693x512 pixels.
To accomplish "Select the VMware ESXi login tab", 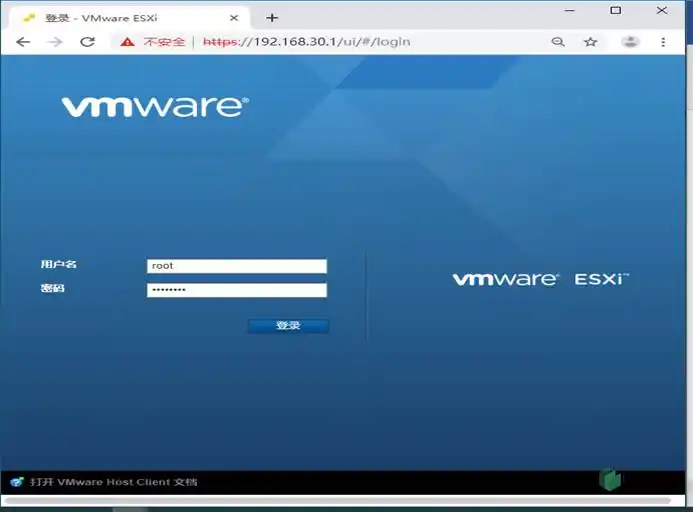I will 129,18.
